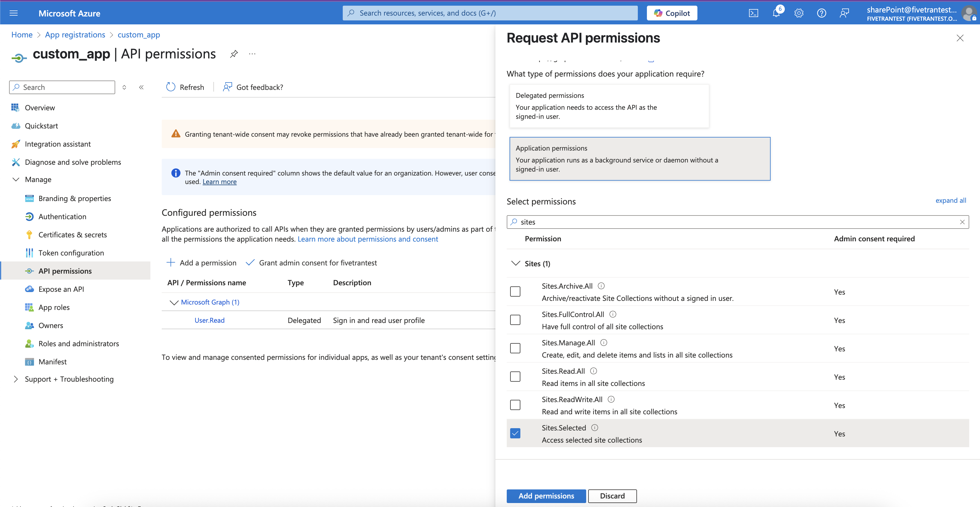Open Learn more about permissions and consent
Image resolution: width=980 pixels, height=507 pixels.
(x=368, y=239)
